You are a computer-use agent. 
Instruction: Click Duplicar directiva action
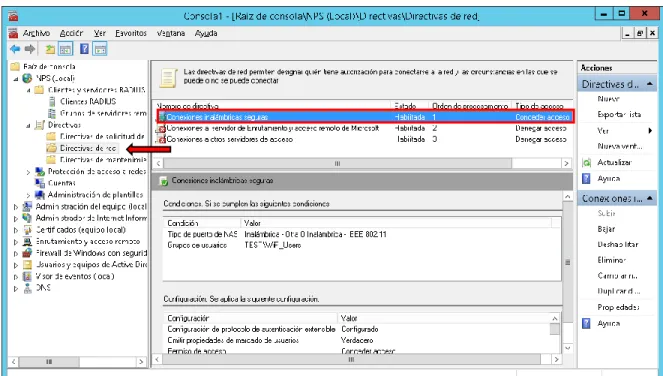pyautogui.click(x=619, y=291)
